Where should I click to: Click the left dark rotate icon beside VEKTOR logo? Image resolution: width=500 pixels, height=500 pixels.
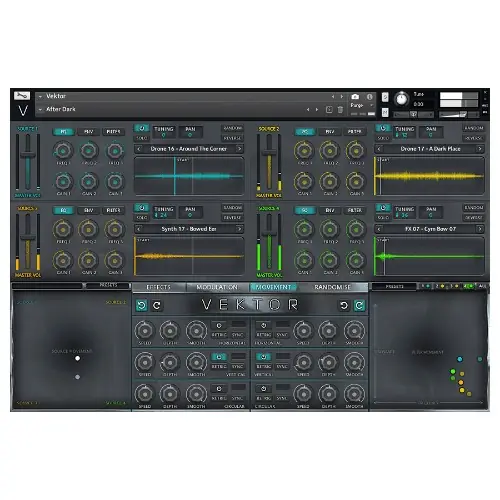[x=157, y=305]
